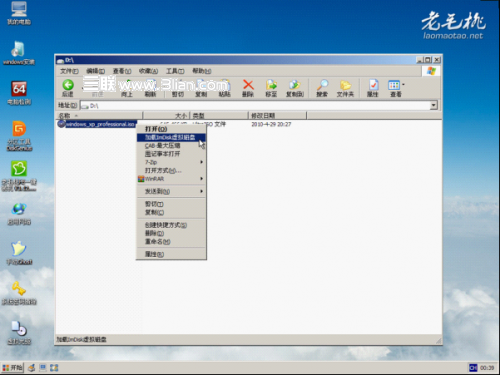Select 加载ImDisk虚拟磁盘 in context menu
Image resolution: width=500 pixels, height=375 pixels.
(171, 137)
